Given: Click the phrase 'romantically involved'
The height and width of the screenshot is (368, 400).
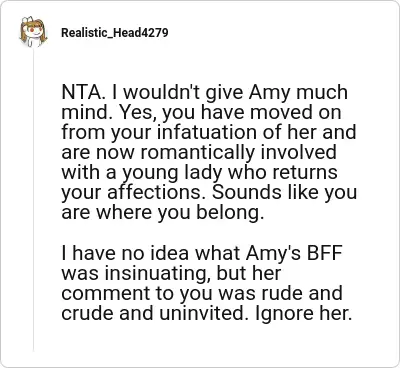Looking at the screenshot, I should point(238,153).
